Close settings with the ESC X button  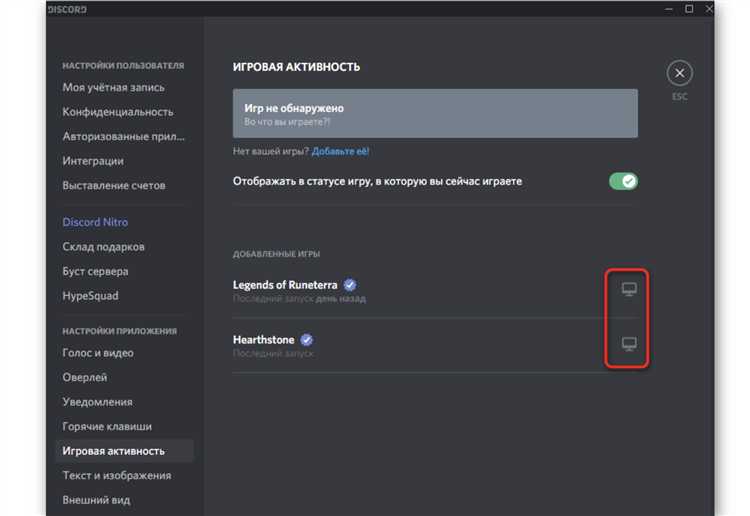click(679, 73)
